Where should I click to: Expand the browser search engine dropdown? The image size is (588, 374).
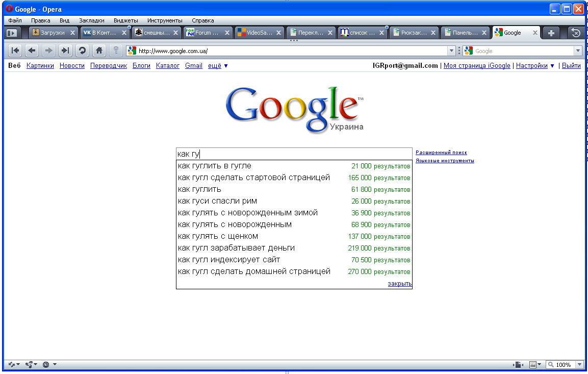pos(578,51)
